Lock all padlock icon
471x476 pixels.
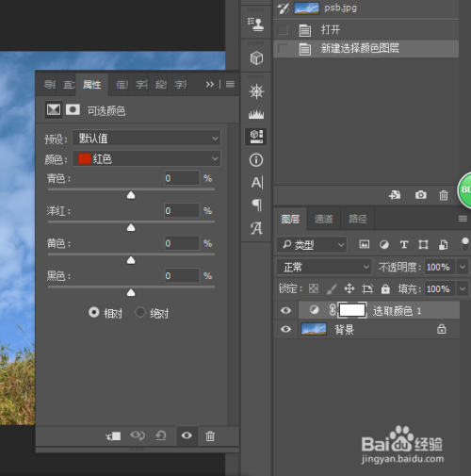pos(385,288)
